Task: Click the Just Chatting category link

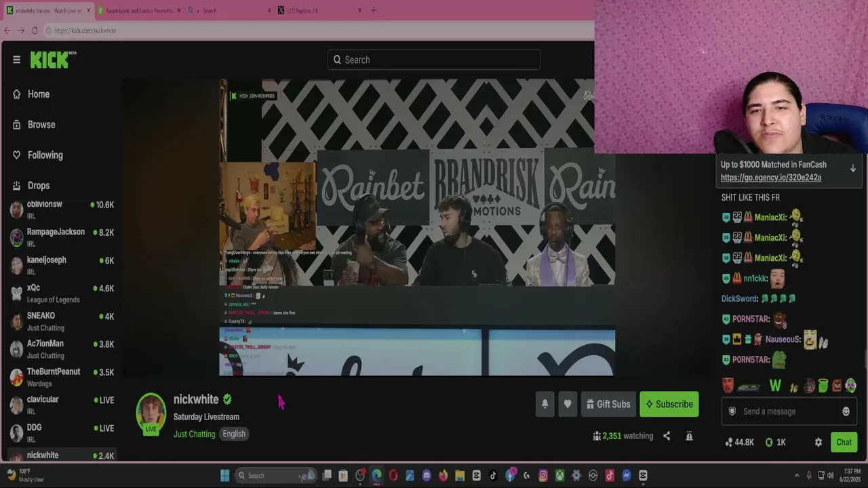Action: pyautogui.click(x=194, y=434)
